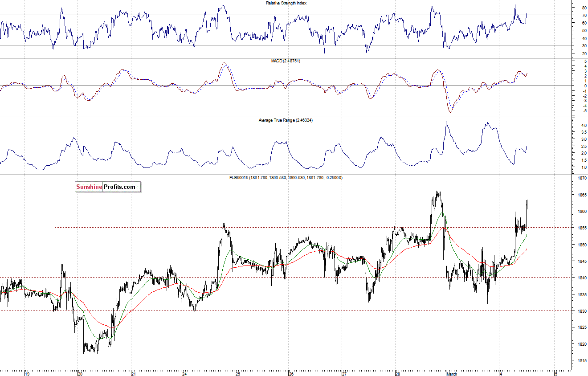This screenshot has width=588, height=376.
Task: Click the 26 label on date axis
Action: coord(291,373)
